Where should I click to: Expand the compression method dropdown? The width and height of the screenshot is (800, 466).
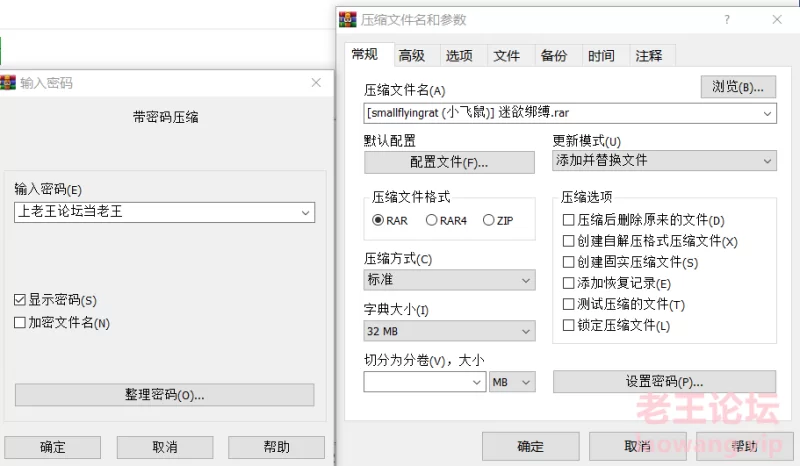click(526, 281)
